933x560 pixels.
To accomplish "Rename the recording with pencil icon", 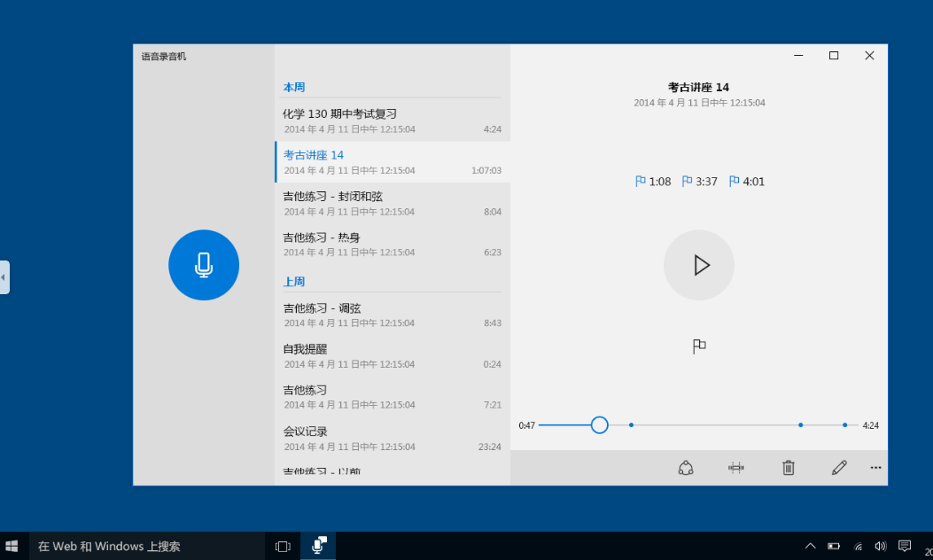I will 839,468.
